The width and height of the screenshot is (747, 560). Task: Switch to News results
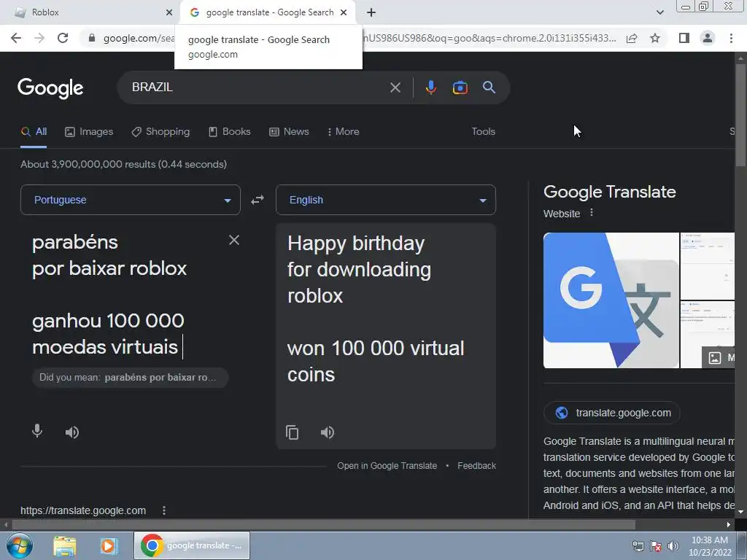tap(289, 132)
